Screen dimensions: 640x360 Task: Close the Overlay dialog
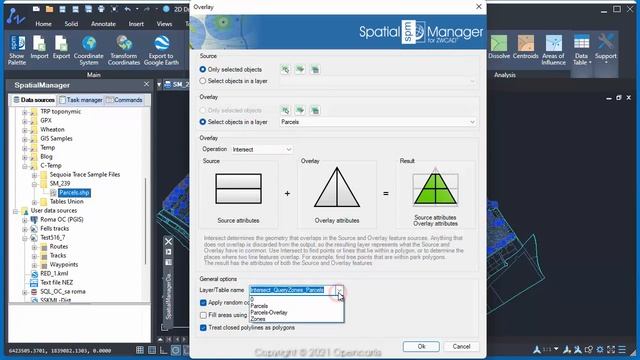pos(479,7)
